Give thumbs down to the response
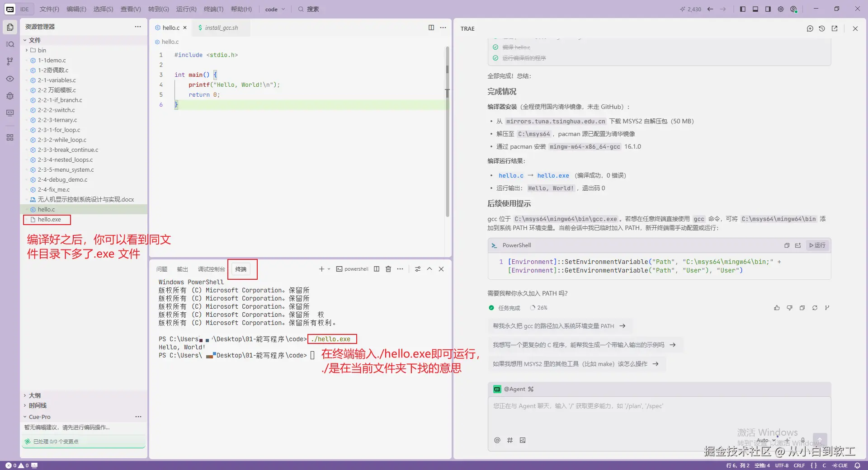This screenshot has height=470, width=868. (x=789, y=308)
